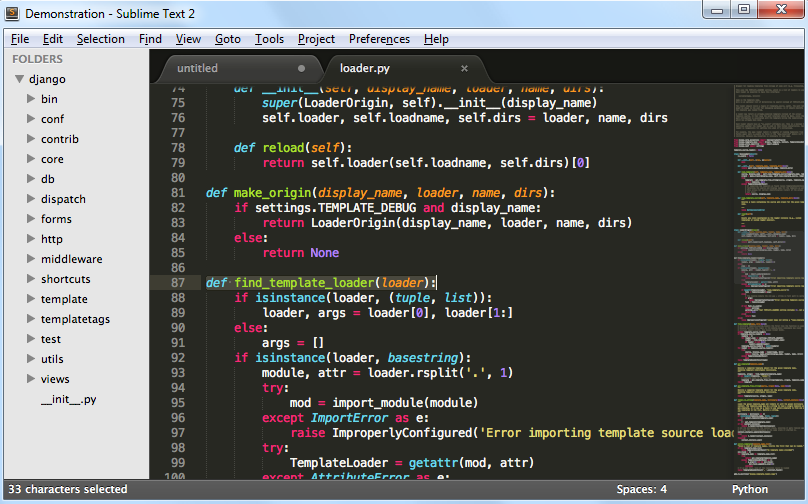Expand the contrib folder arrow
Viewport: 808px width, 504px height.
31,139
